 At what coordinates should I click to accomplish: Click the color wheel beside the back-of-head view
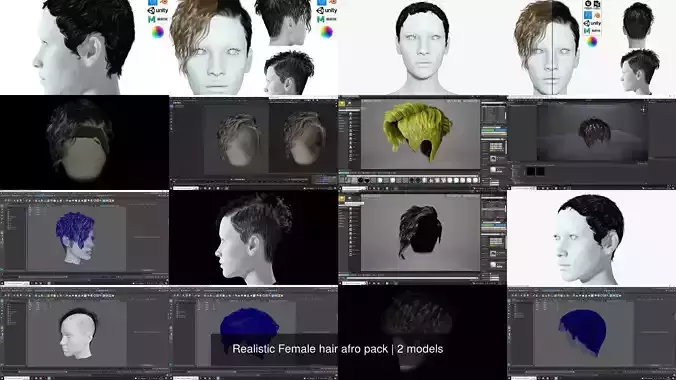(x=326, y=32)
